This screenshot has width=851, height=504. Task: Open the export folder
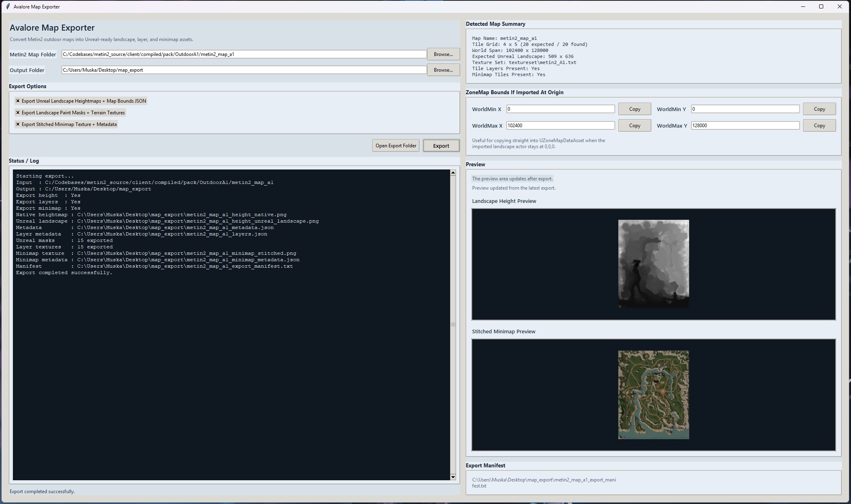pyautogui.click(x=395, y=145)
